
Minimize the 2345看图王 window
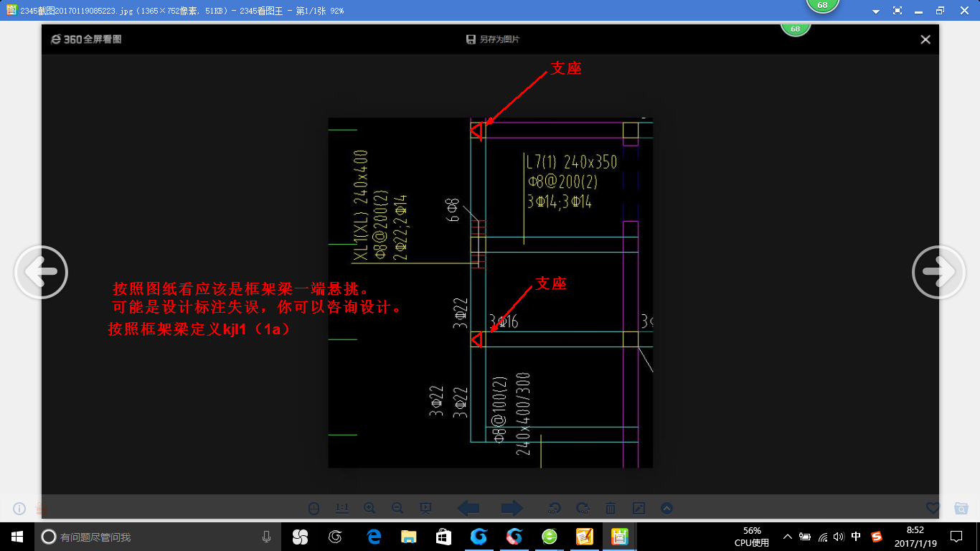919,11
